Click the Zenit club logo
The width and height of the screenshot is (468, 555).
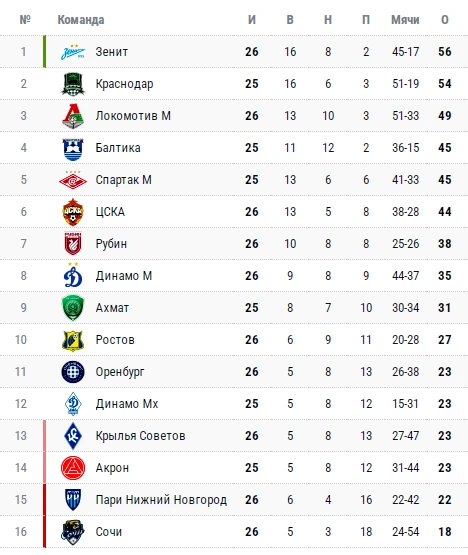click(x=73, y=52)
